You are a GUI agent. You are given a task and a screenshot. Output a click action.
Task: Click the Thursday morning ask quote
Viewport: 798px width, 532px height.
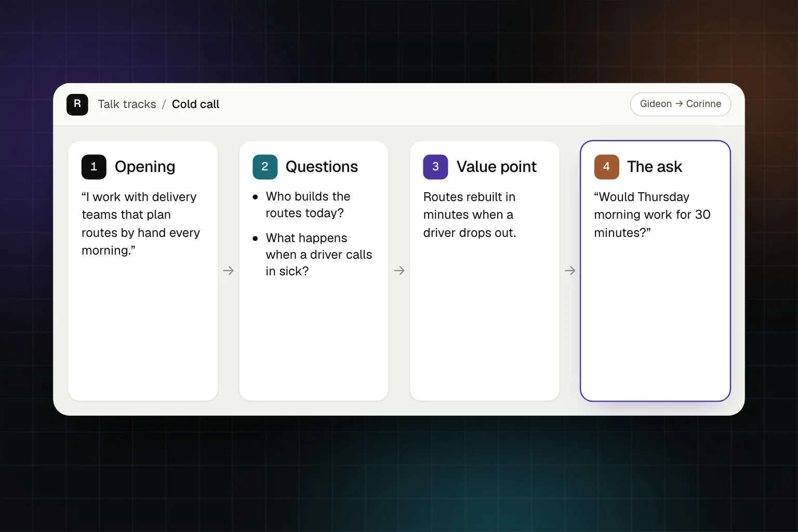(652, 215)
